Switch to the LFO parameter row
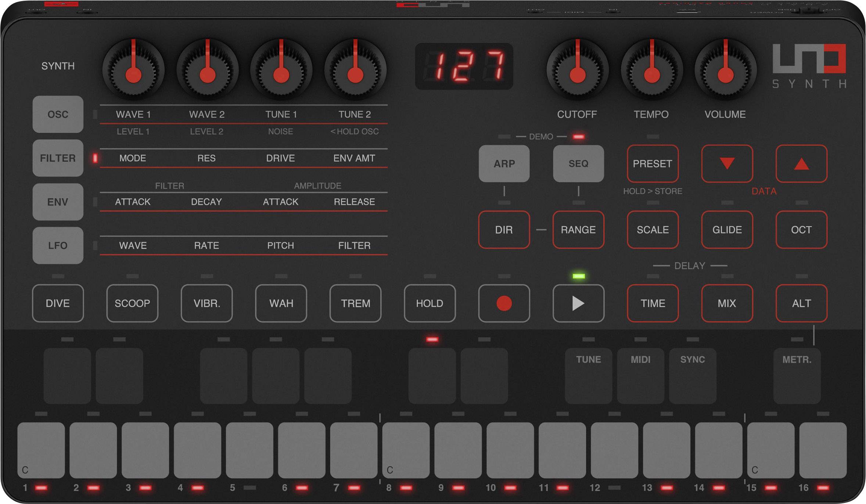 [x=58, y=245]
